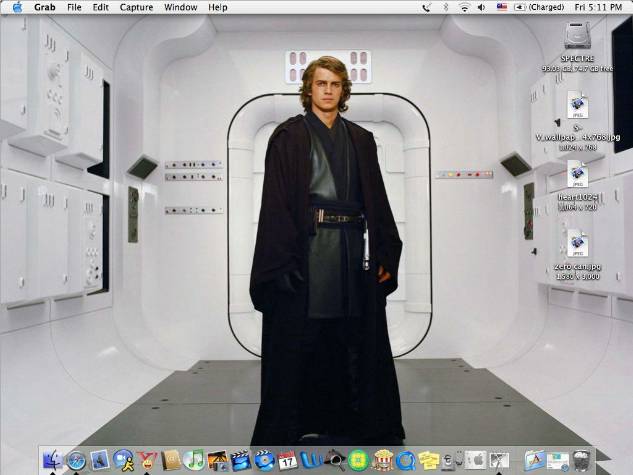The width and height of the screenshot is (633, 475).
Task: Open the AirPort Wi-Fi menu
Action: tap(464, 7)
